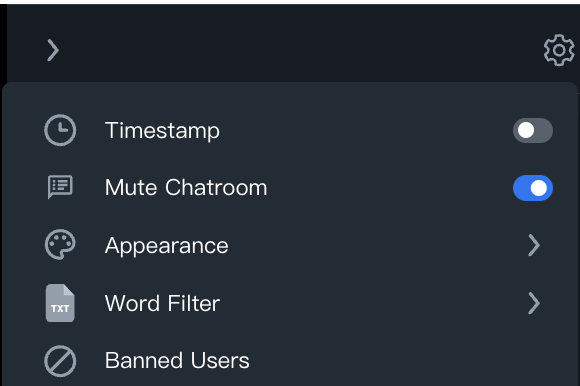
Task: Click the chat bubble icon for Mute Chatroom
Action: (60, 187)
